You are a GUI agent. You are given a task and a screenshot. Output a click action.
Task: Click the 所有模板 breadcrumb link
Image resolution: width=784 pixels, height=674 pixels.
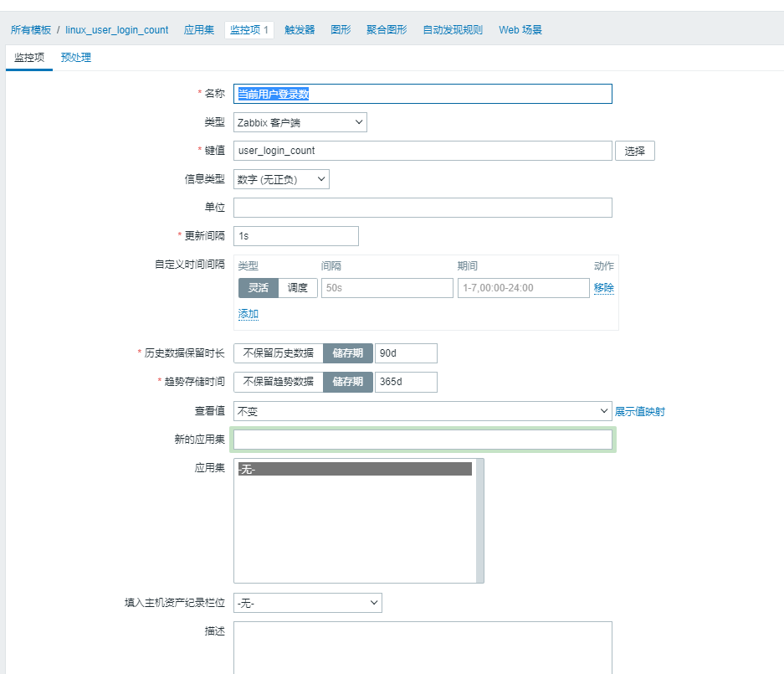pyautogui.click(x=31, y=29)
